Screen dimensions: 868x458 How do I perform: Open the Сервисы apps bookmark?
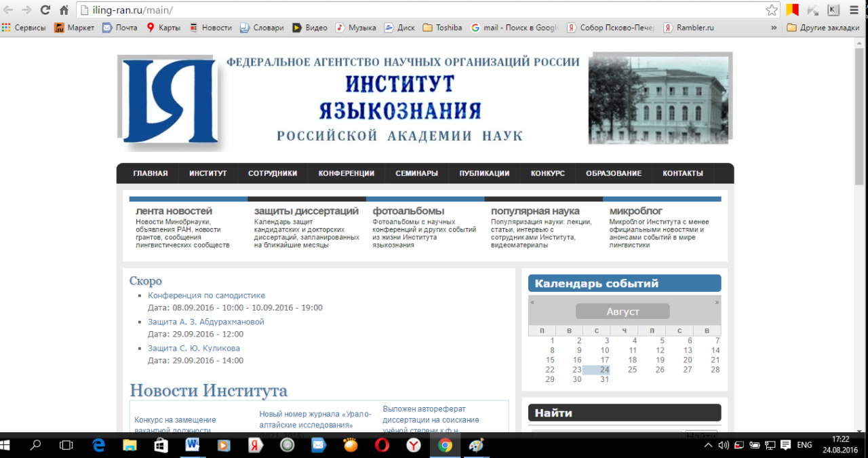[x=24, y=28]
